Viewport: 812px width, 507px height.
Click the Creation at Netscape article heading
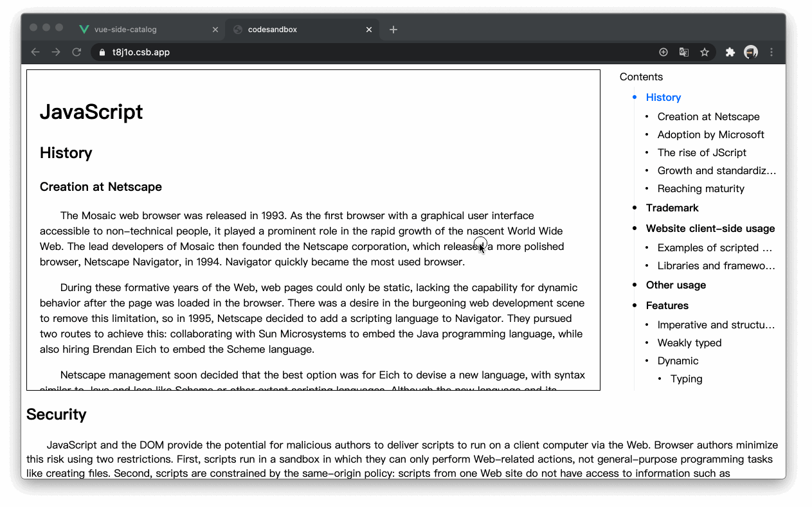click(101, 187)
